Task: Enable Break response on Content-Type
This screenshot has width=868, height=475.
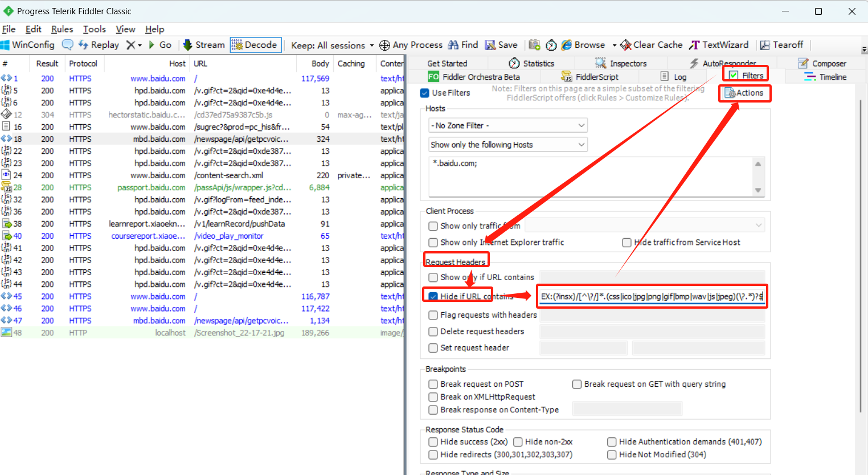Action: pos(433,410)
